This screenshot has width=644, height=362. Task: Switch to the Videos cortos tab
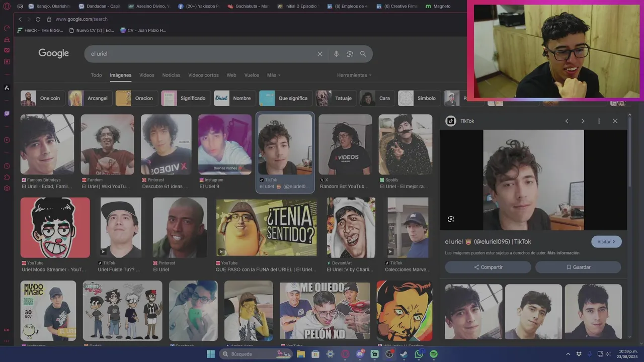click(x=203, y=75)
